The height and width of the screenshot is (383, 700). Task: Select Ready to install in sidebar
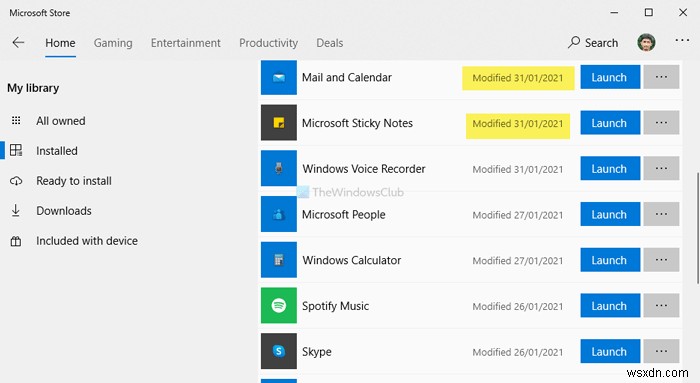(x=74, y=181)
